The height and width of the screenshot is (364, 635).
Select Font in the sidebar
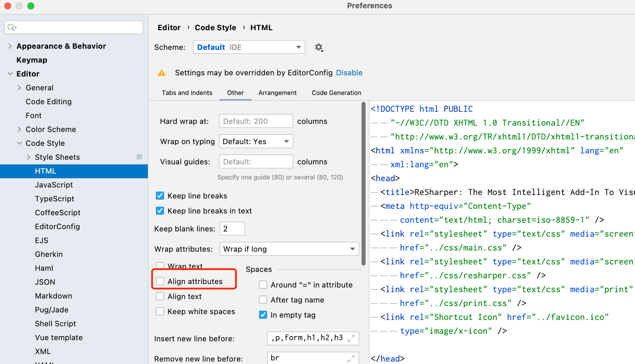tap(34, 115)
